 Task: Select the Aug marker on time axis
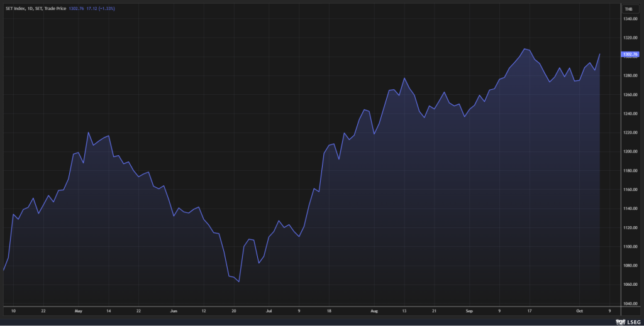coord(374,310)
